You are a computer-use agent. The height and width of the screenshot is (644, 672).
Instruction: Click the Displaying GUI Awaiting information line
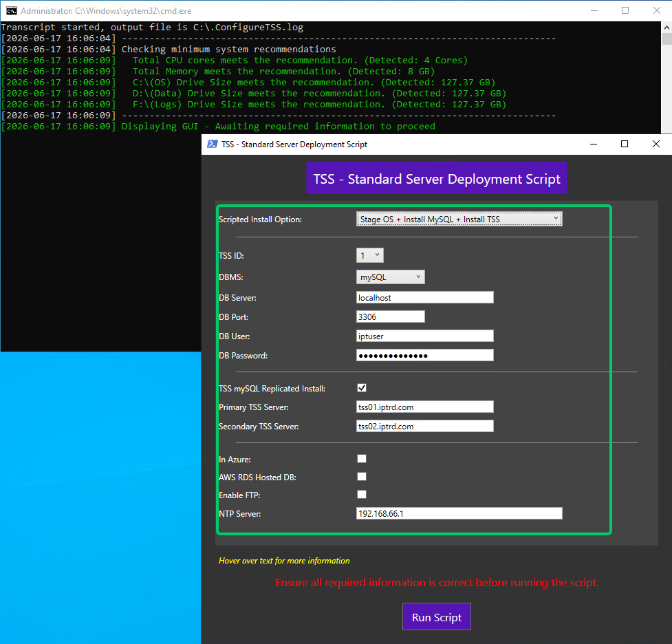click(x=218, y=126)
